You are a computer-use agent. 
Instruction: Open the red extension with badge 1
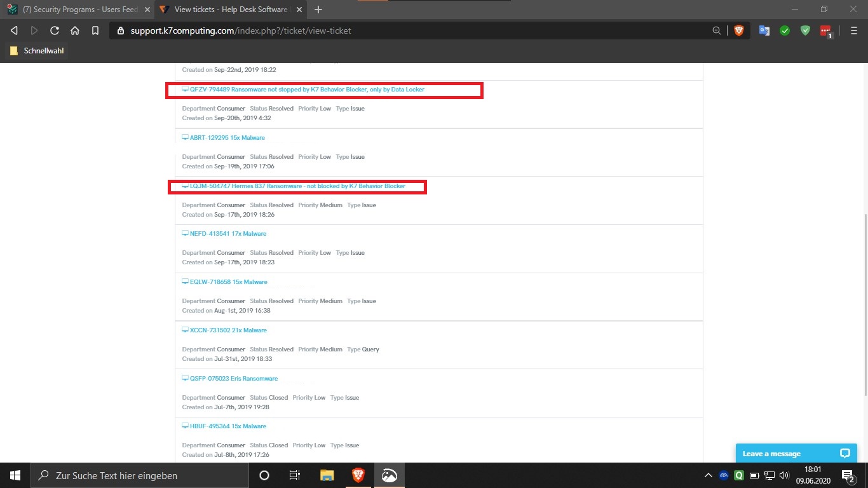point(825,31)
